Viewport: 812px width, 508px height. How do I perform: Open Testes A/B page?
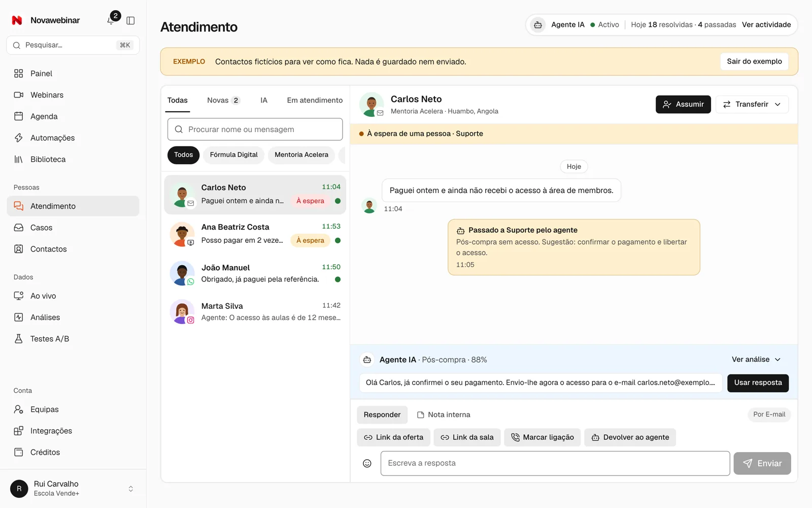point(73,339)
